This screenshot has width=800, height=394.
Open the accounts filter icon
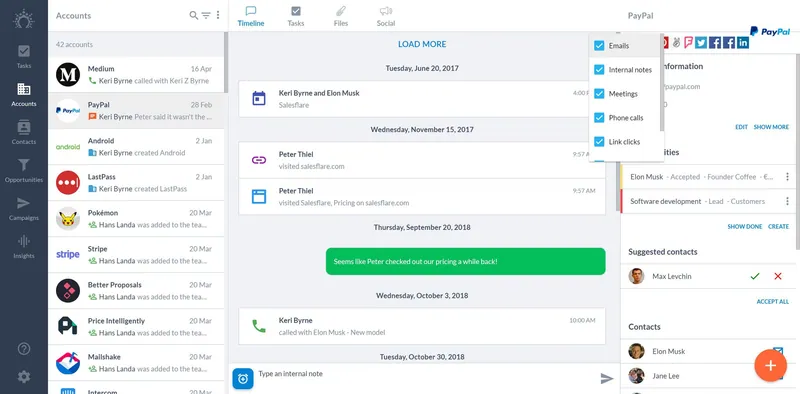click(206, 15)
